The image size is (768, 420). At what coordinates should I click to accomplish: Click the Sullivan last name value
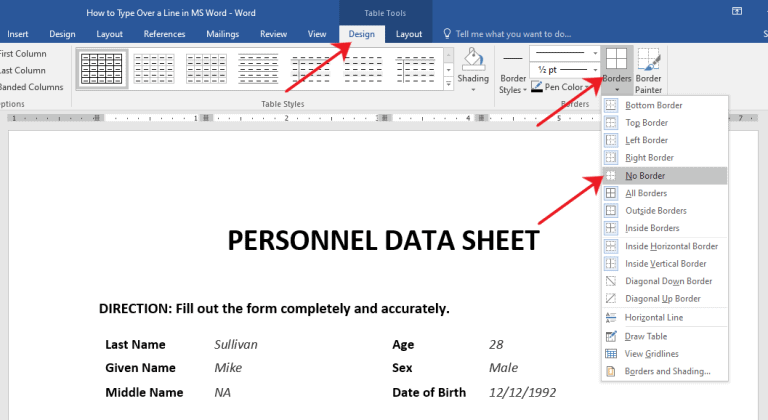pyautogui.click(x=236, y=345)
